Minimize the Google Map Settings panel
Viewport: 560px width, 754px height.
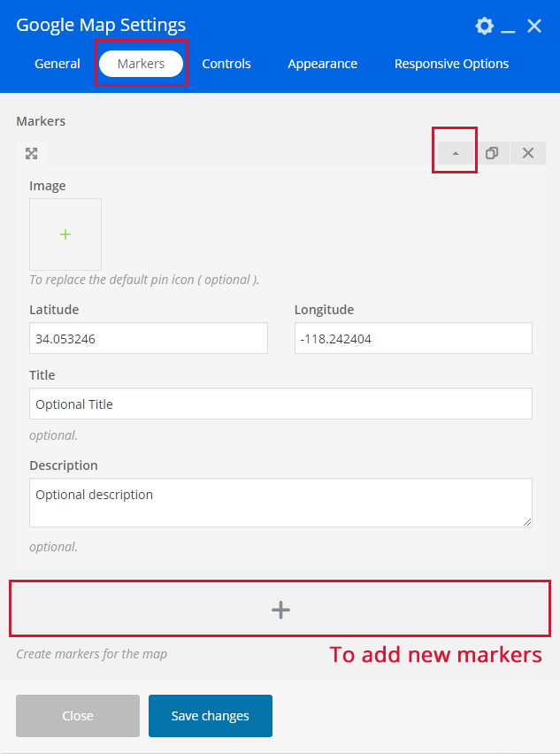508,27
